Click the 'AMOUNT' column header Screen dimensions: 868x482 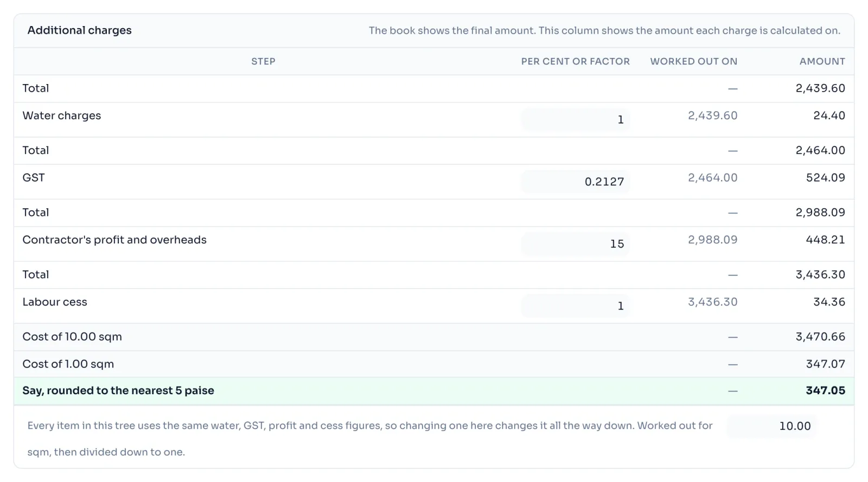(822, 61)
